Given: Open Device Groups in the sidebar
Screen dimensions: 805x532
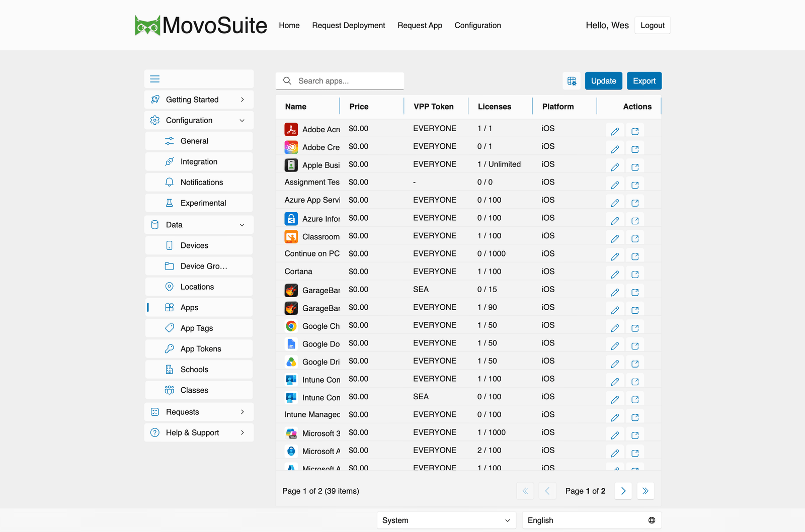Looking at the screenshot, I should tap(199, 266).
